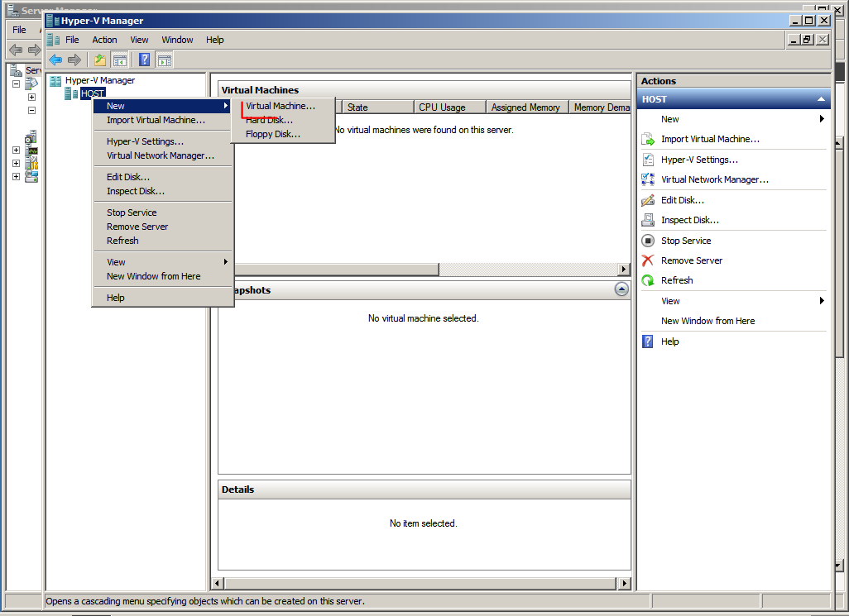Click bottom horizontal scrollbar left arrow
This screenshot has width=849, height=616.
click(x=217, y=583)
